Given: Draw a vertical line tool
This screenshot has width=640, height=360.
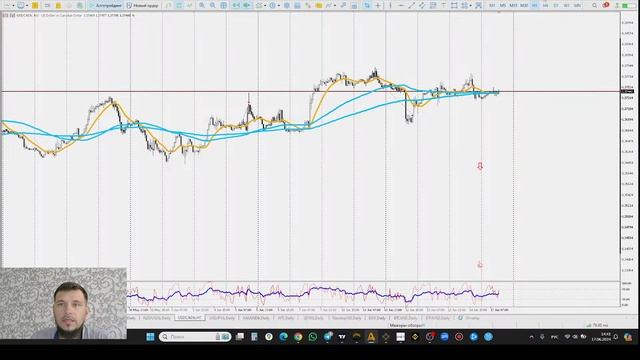Looking at the screenshot, I should (390, 5).
